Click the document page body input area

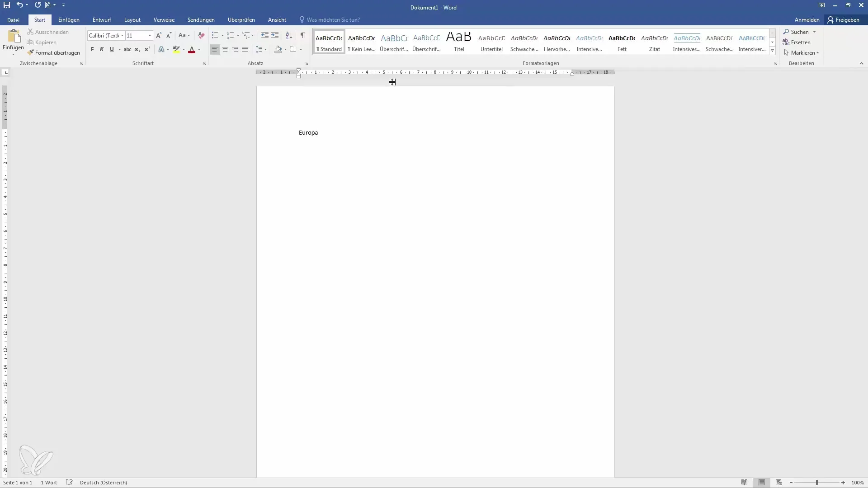(x=434, y=286)
